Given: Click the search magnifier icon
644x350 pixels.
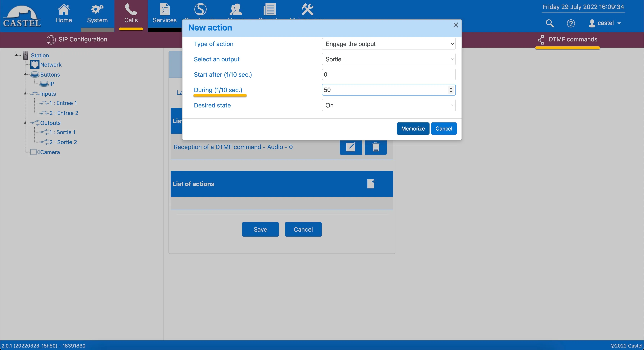Looking at the screenshot, I should (550, 23).
